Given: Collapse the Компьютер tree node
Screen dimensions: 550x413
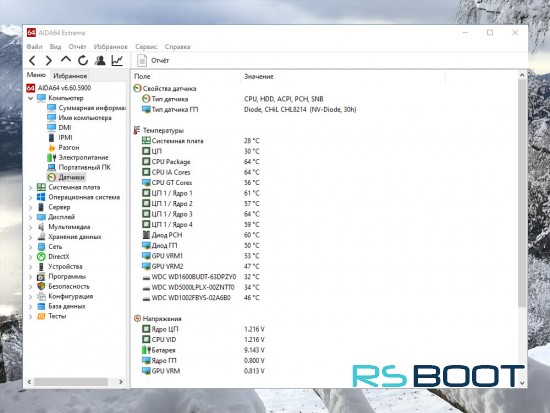Looking at the screenshot, I should coord(31,98).
